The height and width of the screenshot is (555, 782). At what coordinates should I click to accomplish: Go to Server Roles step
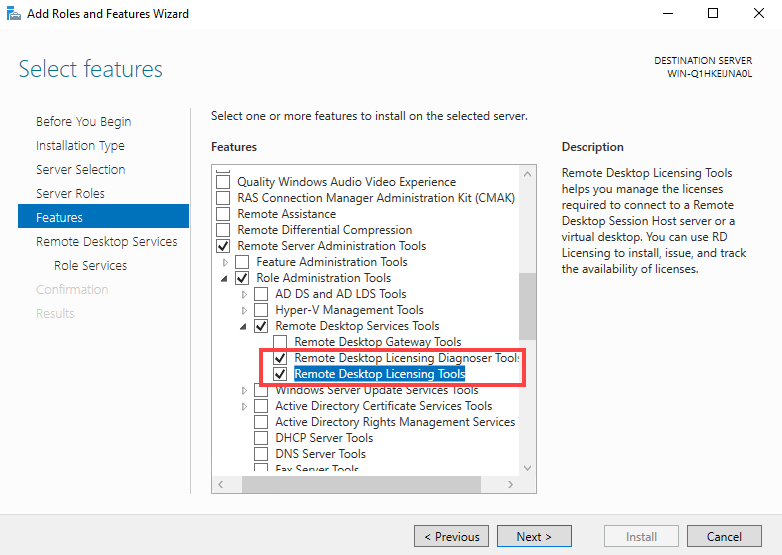pos(70,193)
